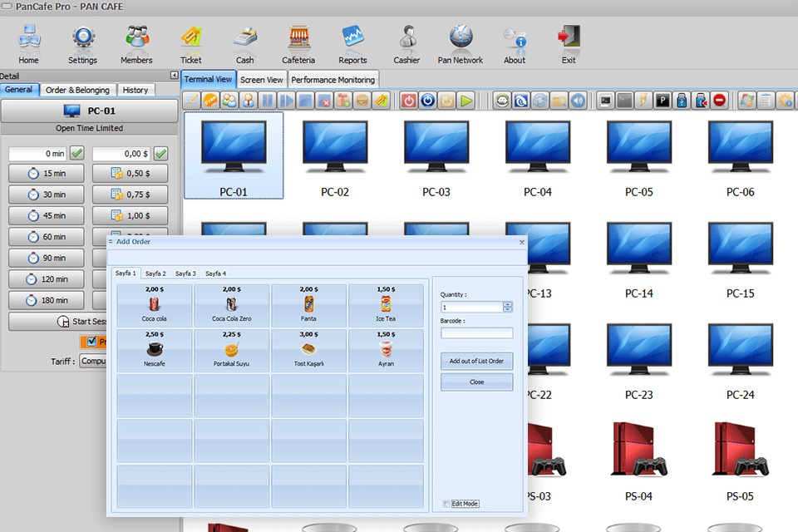Confirm amount with green check next to 0,00 $

coord(160,153)
